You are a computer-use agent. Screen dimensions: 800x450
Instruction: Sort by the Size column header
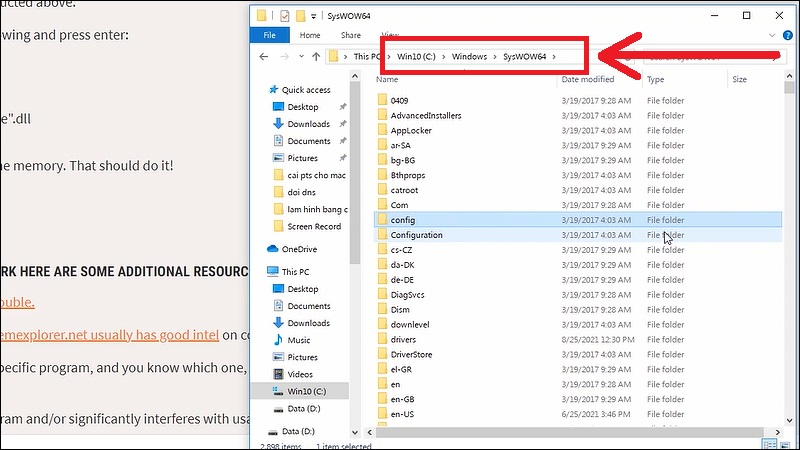point(739,79)
